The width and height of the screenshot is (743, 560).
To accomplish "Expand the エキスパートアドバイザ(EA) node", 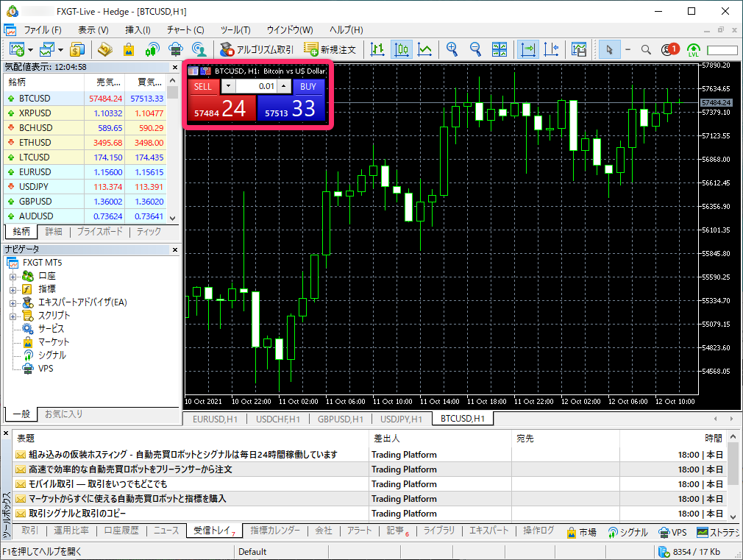I will [x=13, y=302].
